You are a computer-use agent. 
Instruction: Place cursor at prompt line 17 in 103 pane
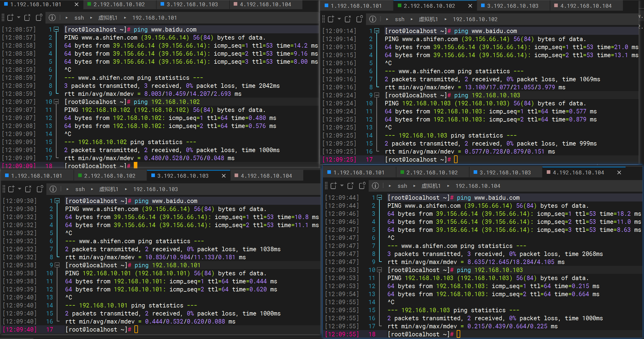(x=136, y=329)
